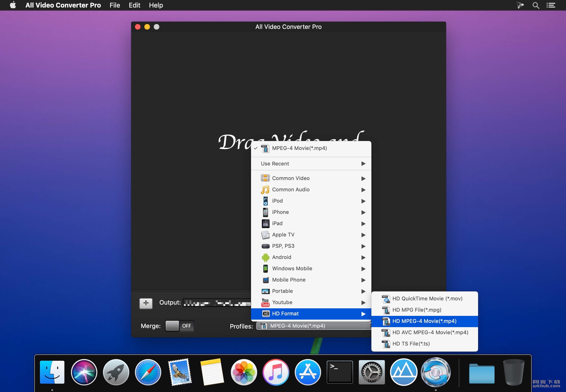
Task: Open the File menu
Action: 115,5
